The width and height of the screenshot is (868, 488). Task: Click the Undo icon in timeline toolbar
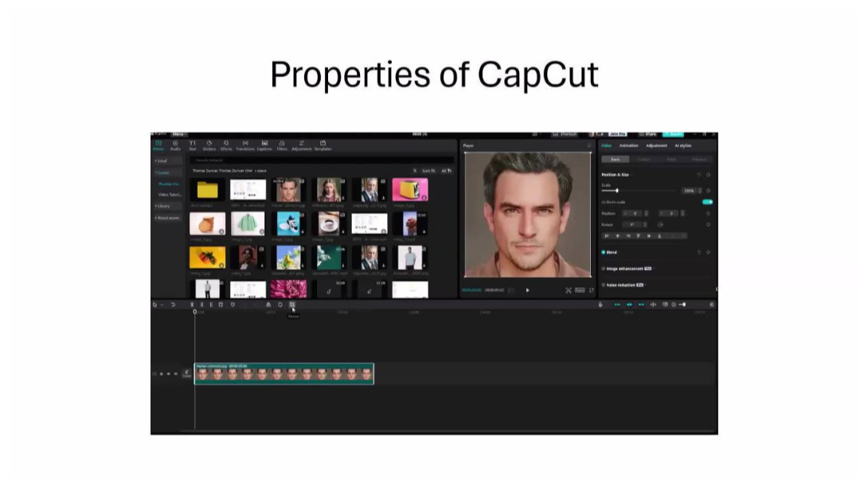174,304
